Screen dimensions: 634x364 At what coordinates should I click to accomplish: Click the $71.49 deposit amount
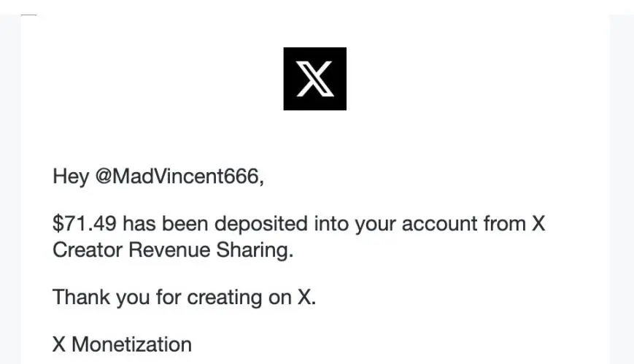point(85,223)
